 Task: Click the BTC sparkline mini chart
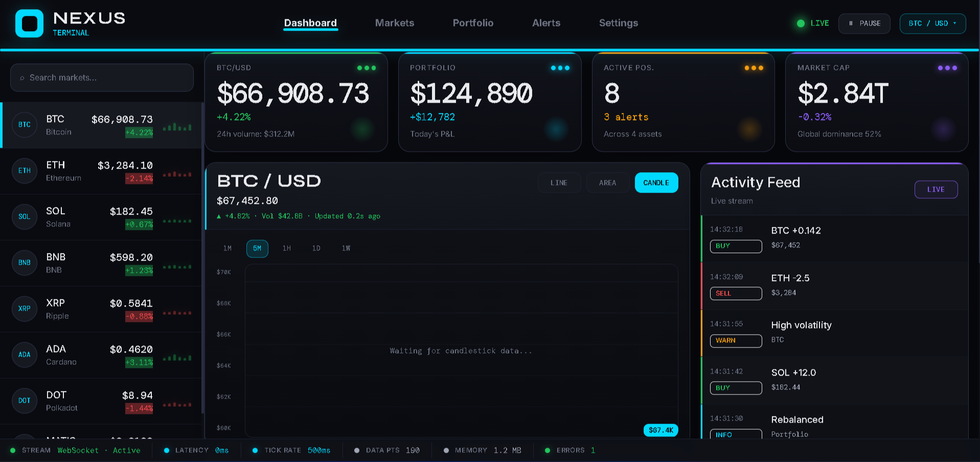[x=177, y=127]
